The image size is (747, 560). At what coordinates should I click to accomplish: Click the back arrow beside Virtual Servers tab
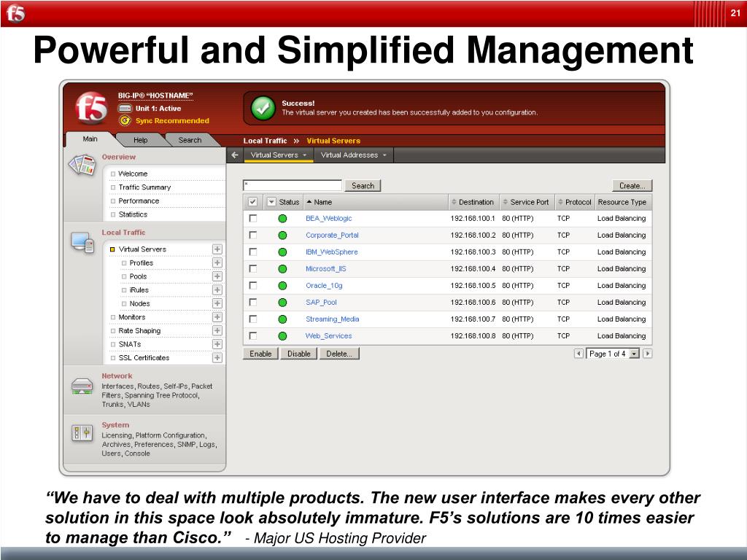(235, 155)
